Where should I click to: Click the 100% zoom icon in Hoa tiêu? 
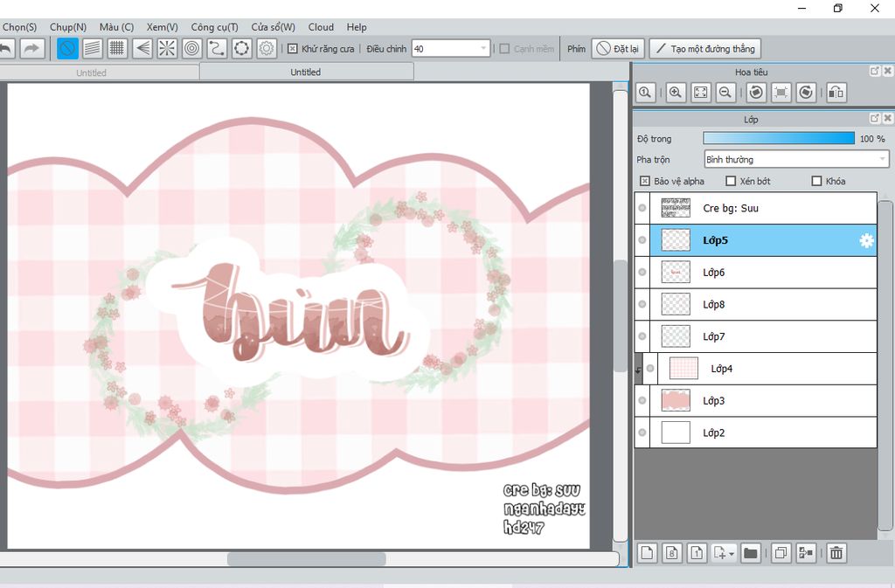646,93
